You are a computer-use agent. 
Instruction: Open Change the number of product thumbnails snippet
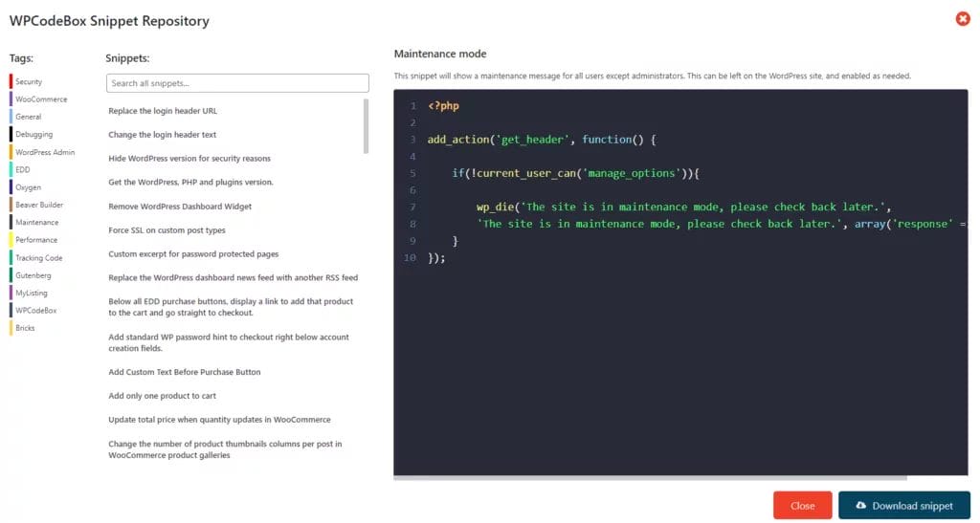[x=225, y=449]
